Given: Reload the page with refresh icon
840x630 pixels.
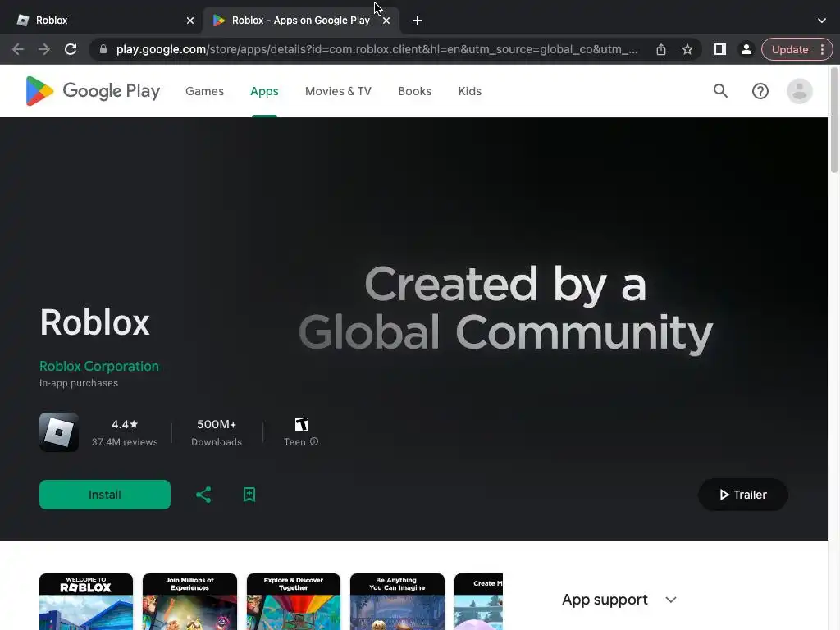Looking at the screenshot, I should click(x=71, y=49).
